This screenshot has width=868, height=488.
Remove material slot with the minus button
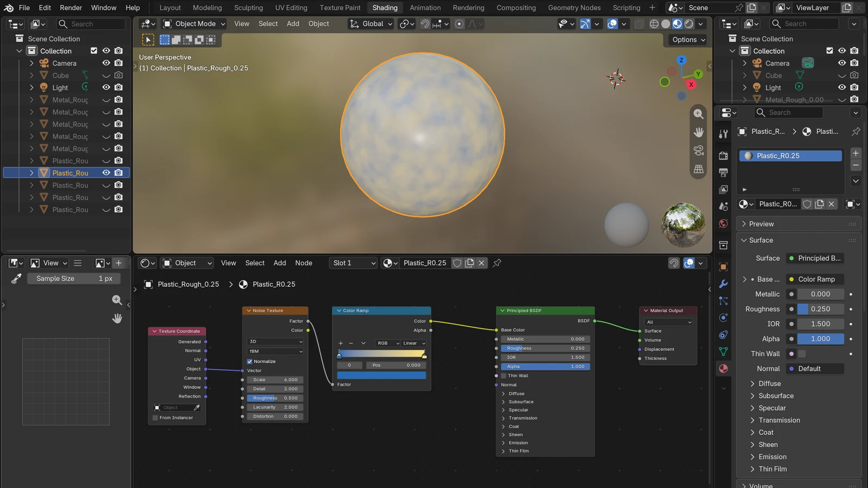click(x=856, y=165)
